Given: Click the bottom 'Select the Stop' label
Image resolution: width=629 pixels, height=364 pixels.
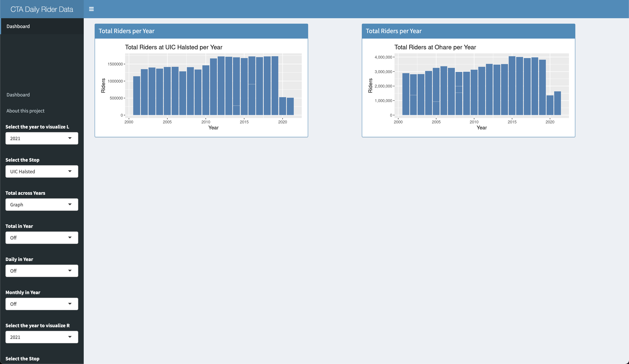Looking at the screenshot, I should 22,359.
